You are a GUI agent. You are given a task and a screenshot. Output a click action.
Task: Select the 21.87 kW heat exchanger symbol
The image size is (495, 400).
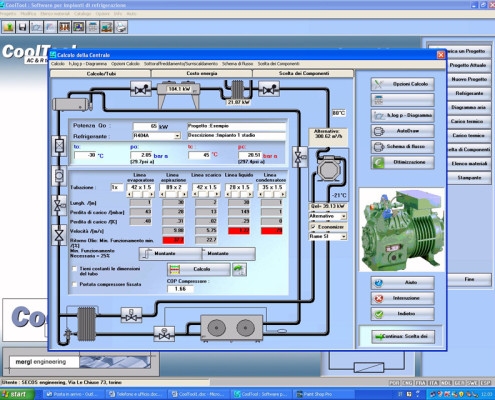238,92
